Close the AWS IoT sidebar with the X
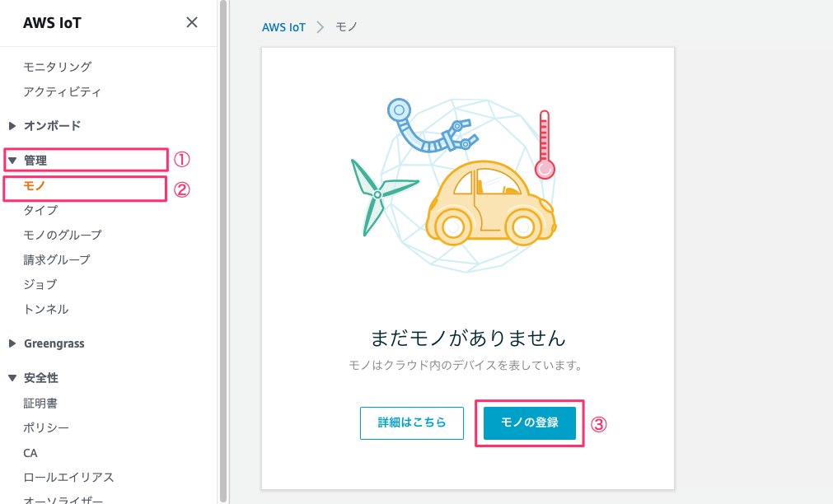The width and height of the screenshot is (833, 504). (192, 22)
